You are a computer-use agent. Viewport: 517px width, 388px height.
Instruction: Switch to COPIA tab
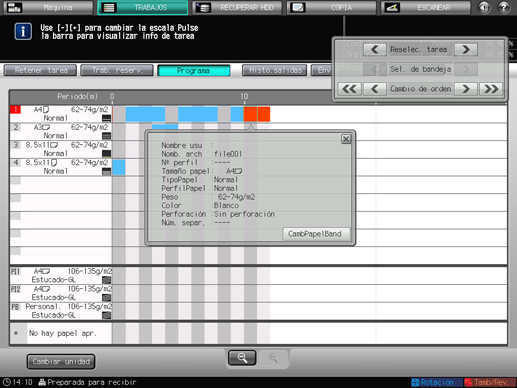tap(332, 7)
